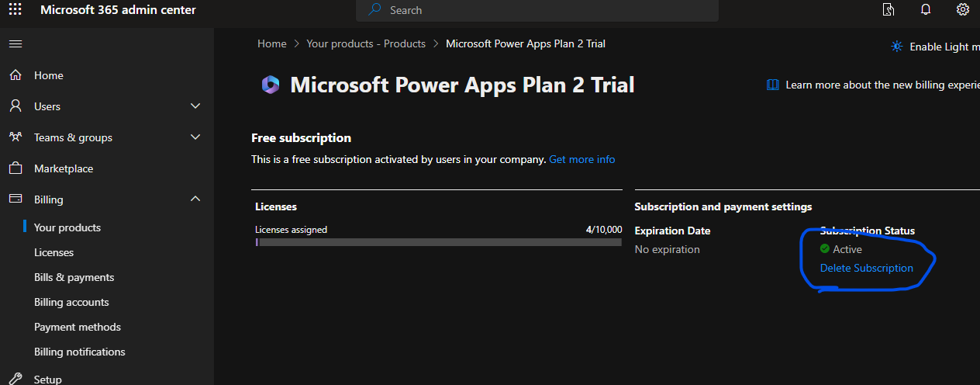The height and width of the screenshot is (385, 980).
Task: Click the Expiration Date label
Action: point(672,231)
